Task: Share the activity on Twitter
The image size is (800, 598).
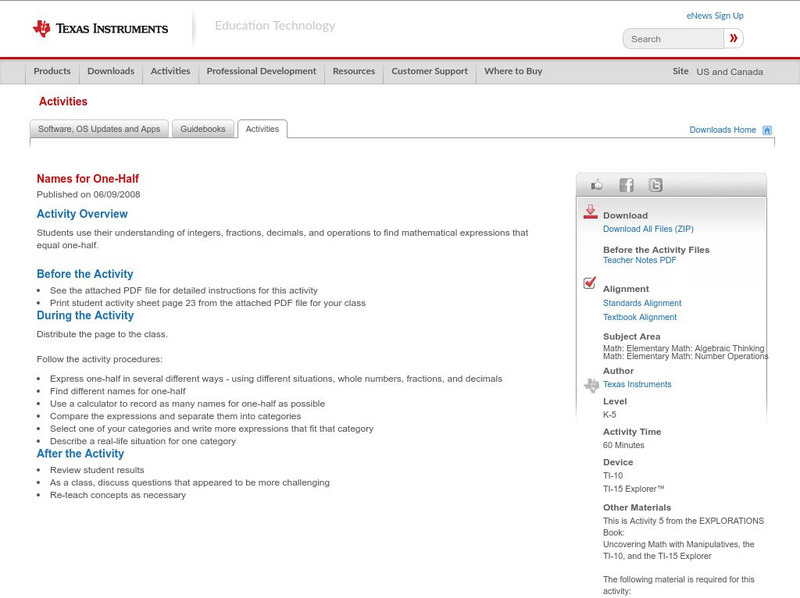Action: [655, 184]
